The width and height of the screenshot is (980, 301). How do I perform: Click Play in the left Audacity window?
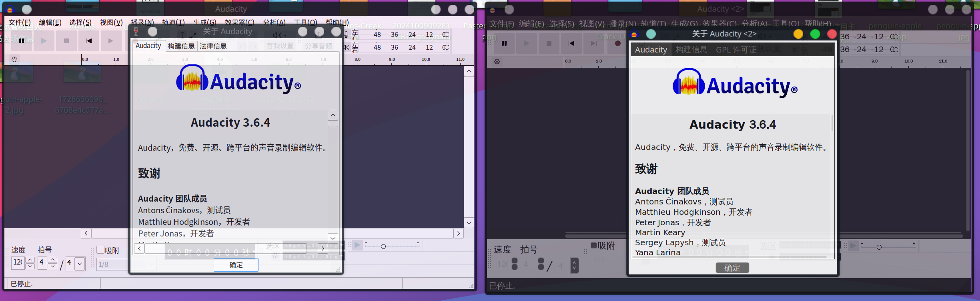(x=44, y=41)
